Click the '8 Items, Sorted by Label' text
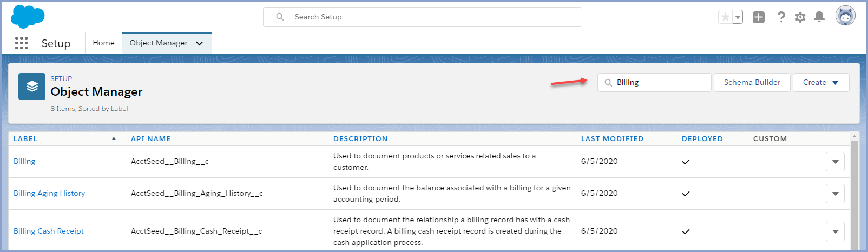Viewport: 868px width, 252px height. point(89,109)
